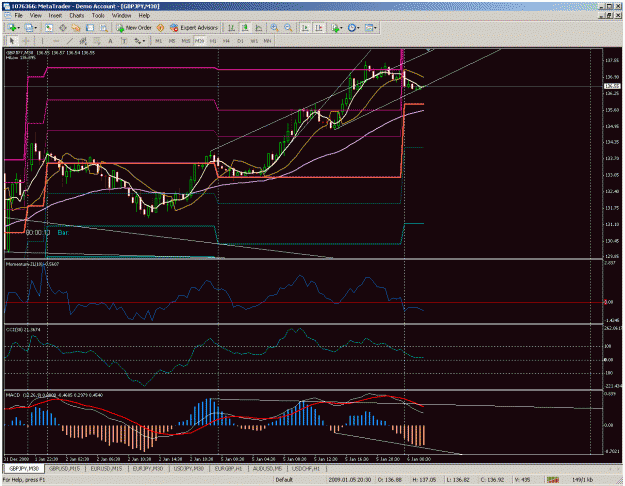Select the Cursor arrow tool
The height and width of the screenshot is (486, 625).
[x=12, y=41]
